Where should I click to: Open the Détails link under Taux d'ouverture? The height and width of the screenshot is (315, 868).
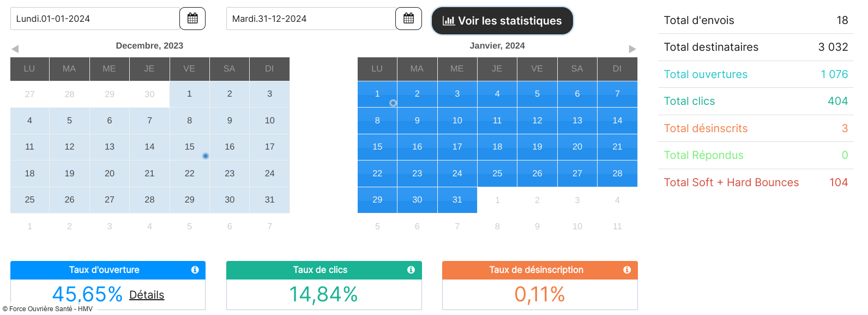click(146, 295)
